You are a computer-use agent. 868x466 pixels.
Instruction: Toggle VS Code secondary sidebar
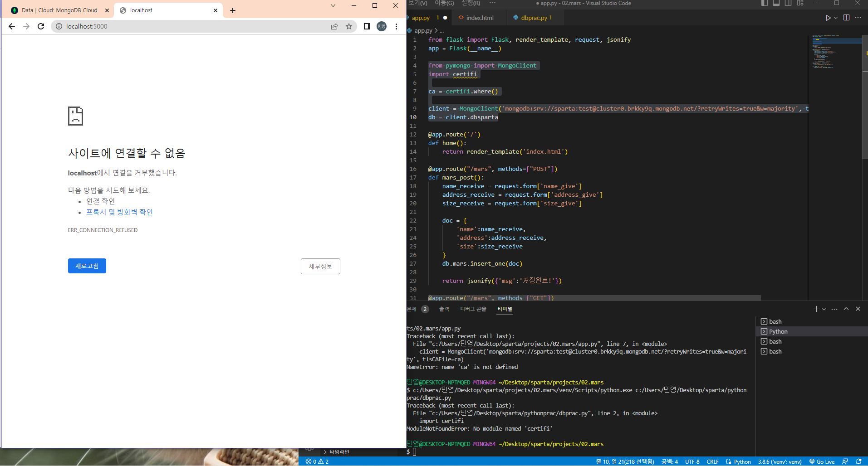point(788,3)
